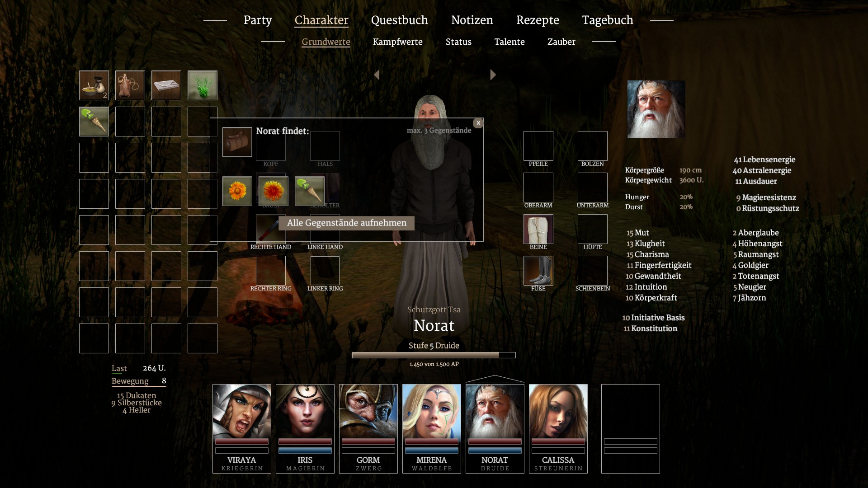Click the 41 Lebensenergie stat
This screenshot has height=488, width=868.
pos(764,160)
